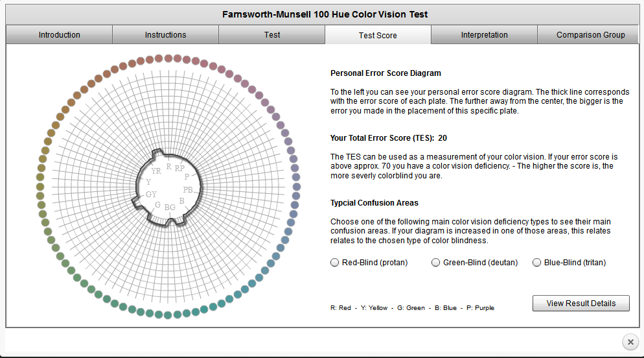Image resolution: width=644 pixels, height=358 pixels.
Task: Click the RP label in diagram center
Action: point(179,169)
